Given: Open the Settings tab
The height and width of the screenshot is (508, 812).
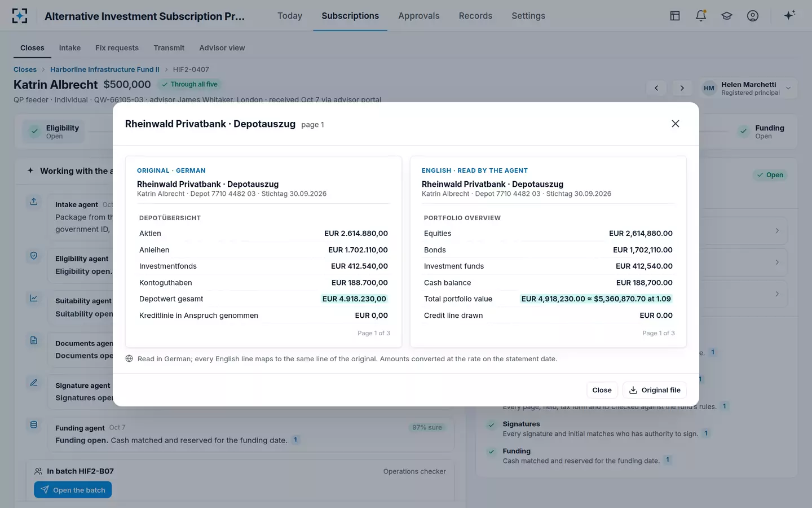Looking at the screenshot, I should (528, 16).
